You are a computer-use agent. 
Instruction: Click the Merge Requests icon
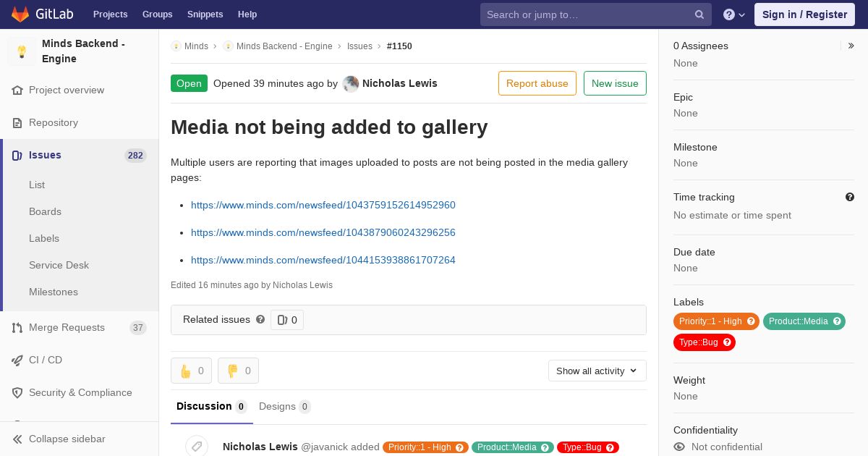[x=17, y=328]
